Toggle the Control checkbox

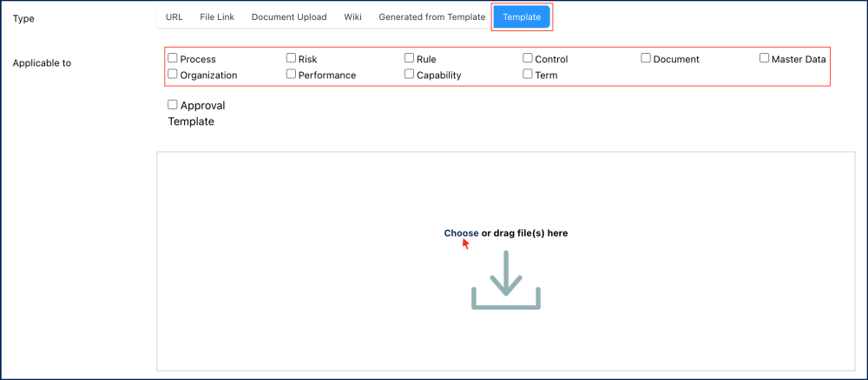(x=528, y=58)
